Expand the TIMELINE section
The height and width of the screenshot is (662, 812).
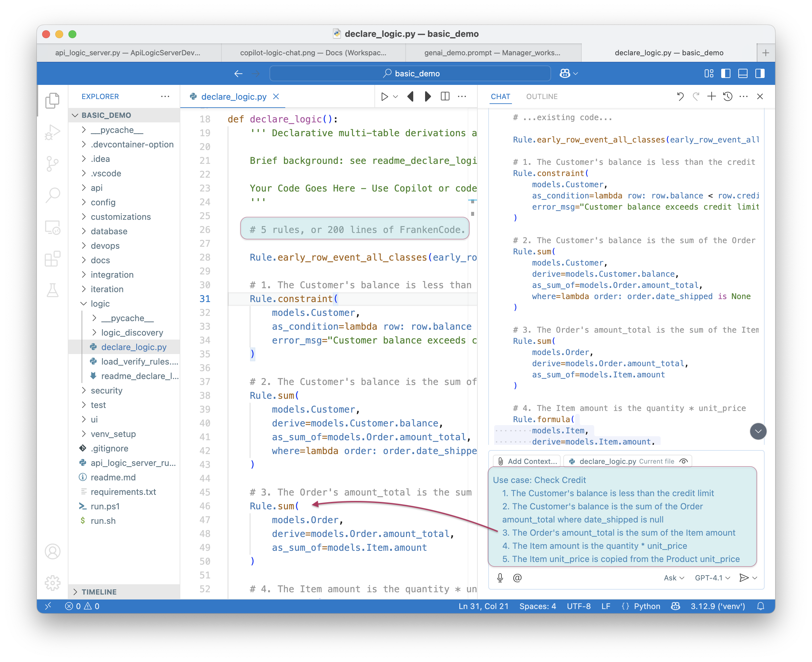point(124,592)
